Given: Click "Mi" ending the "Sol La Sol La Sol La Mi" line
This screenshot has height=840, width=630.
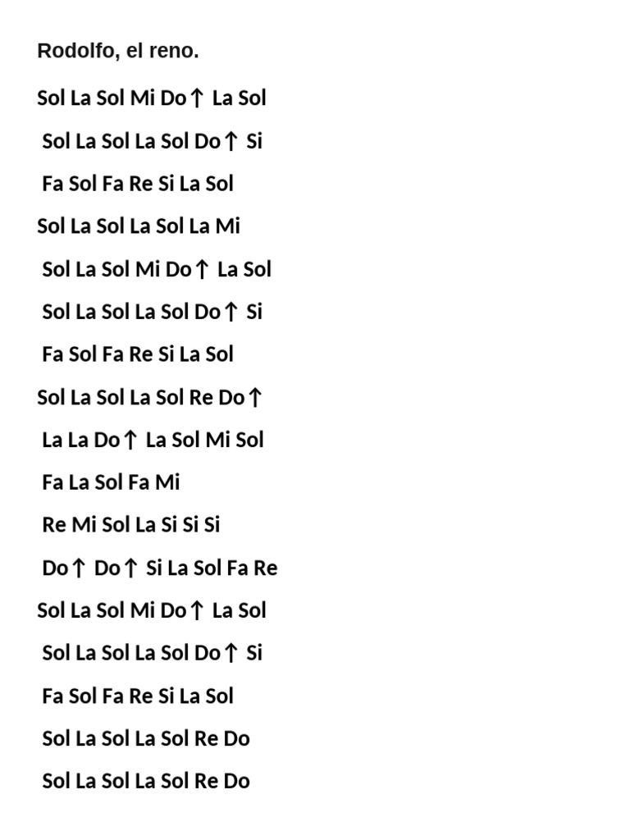Looking at the screenshot, I should tap(227, 226).
